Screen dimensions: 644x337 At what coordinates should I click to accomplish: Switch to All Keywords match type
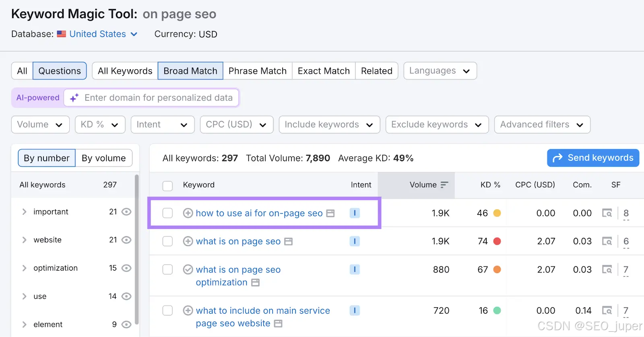click(125, 71)
